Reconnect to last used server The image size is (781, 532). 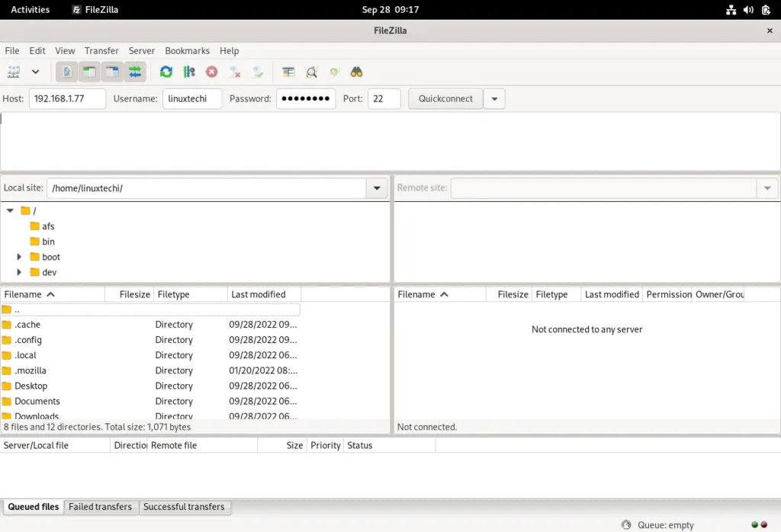pyautogui.click(x=258, y=72)
